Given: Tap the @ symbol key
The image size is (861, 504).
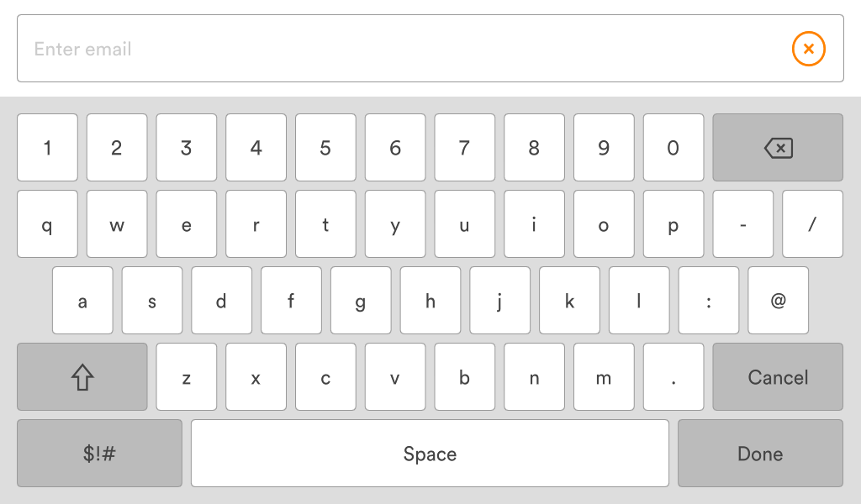Looking at the screenshot, I should point(778,301).
